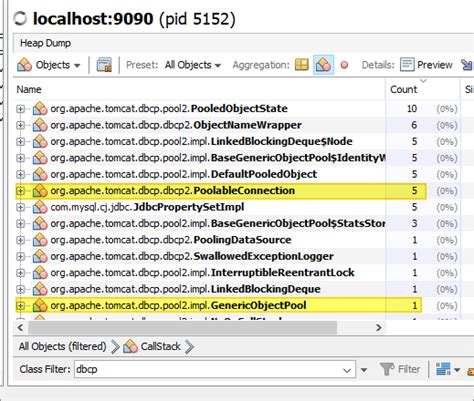The image size is (474, 401).
Task: Click the heap dump calendar snapshot icon
Action: pos(104,65)
